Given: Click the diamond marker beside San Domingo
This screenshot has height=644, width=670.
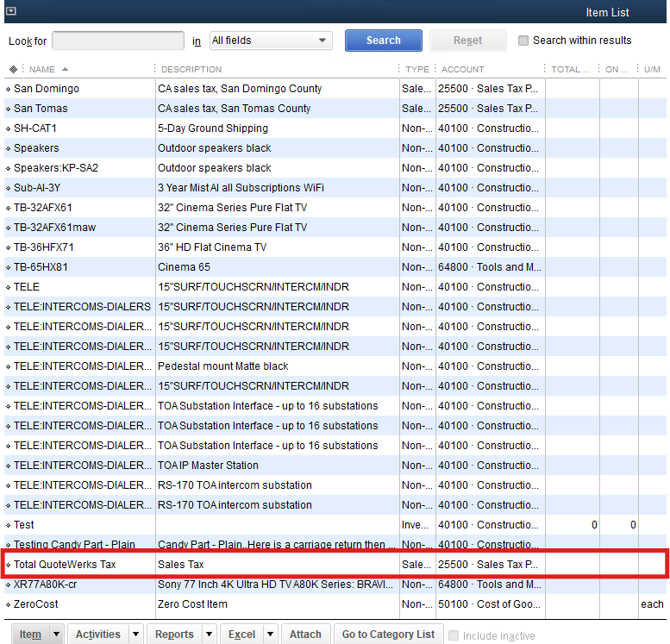Looking at the screenshot, I should coord(9,89).
